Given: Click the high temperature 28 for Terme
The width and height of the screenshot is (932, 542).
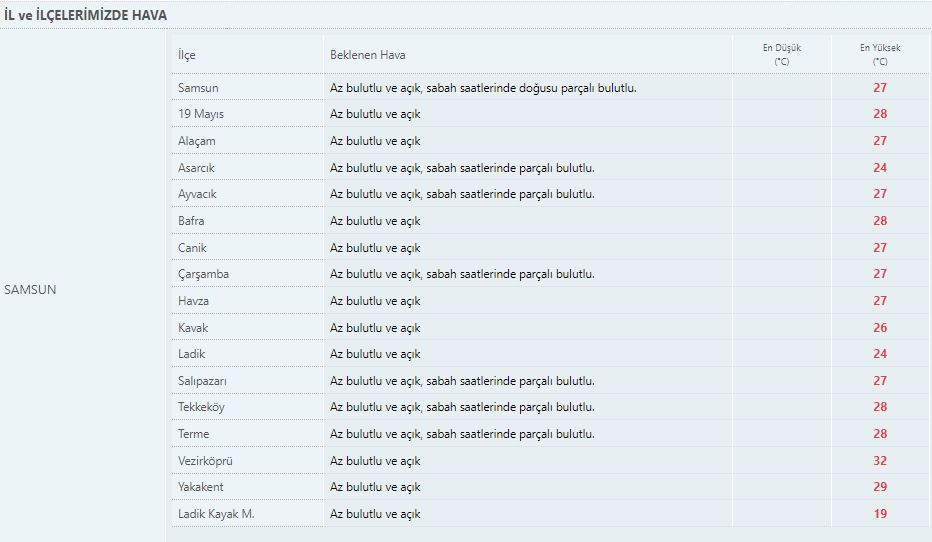Looking at the screenshot, I should [880, 434].
